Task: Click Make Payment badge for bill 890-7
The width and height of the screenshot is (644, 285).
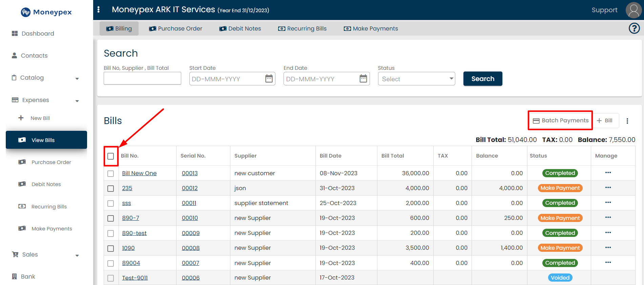Action: point(560,218)
